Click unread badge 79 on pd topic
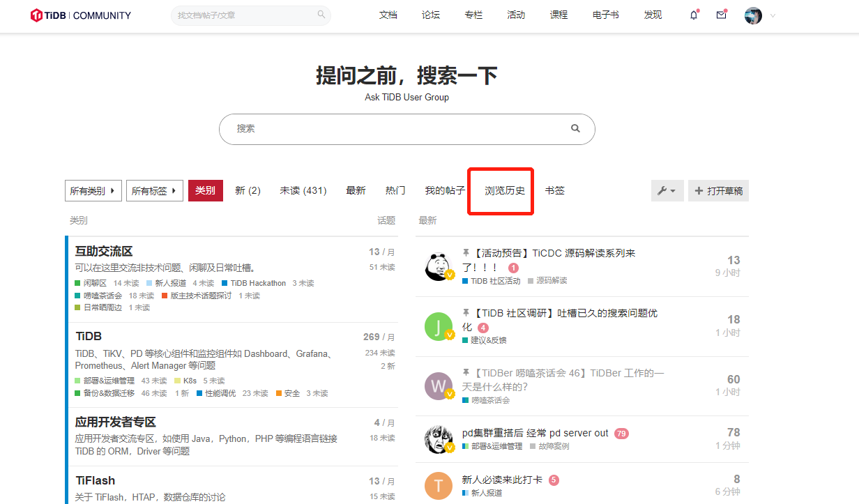The height and width of the screenshot is (504, 859). (x=621, y=433)
